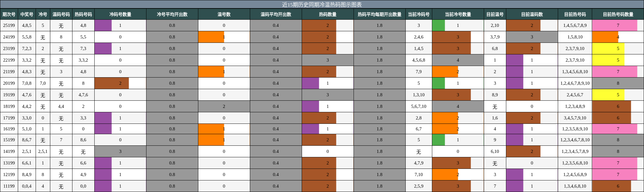The width and height of the screenshot is (644, 192).
Task: Click winning number 0,0,4 in row 11199
Action: (x=27, y=186)
